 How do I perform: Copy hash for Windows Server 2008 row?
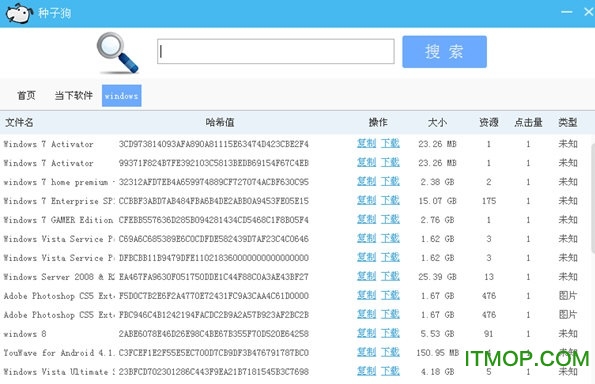click(366, 276)
